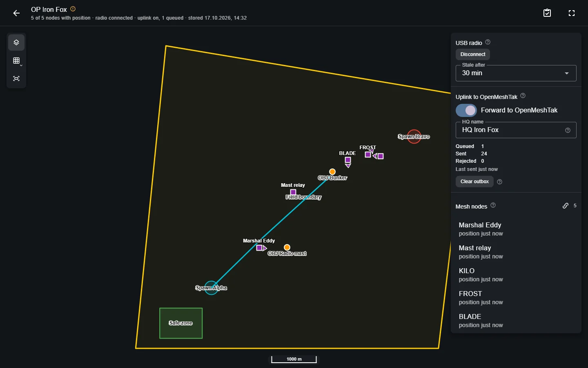Click the Sent 24 statistic
This screenshot has height=368, width=588.
click(x=471, y=154)
